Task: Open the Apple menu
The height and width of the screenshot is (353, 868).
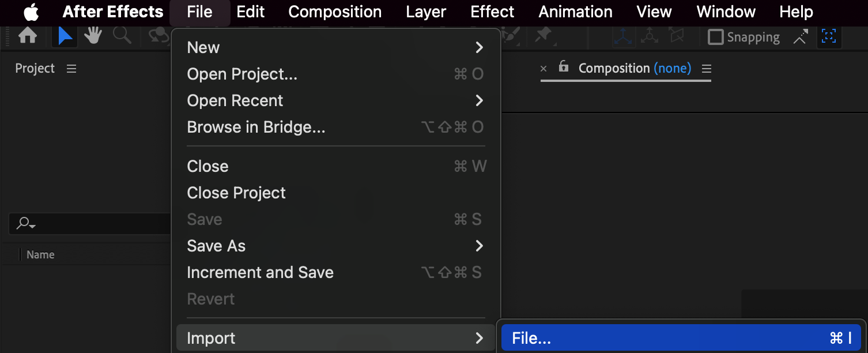Action: click(x=31, y=12)
